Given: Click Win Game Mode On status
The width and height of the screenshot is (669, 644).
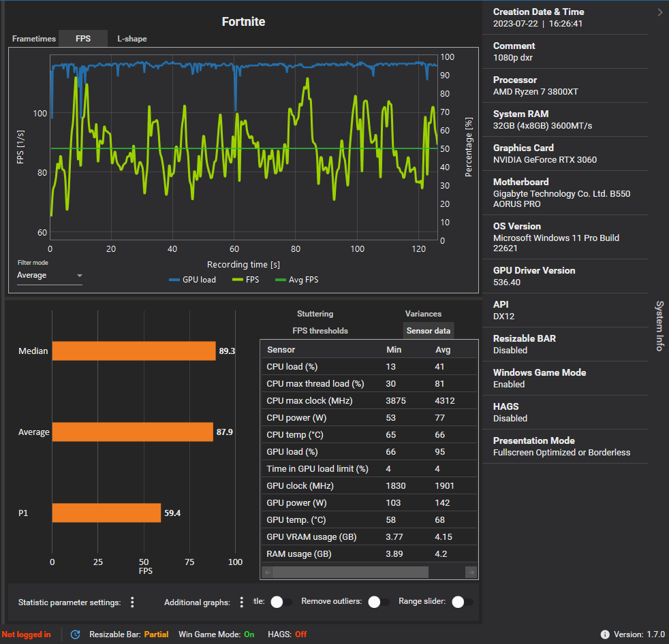Looking at the screenshot, I should tap(217, 634).
